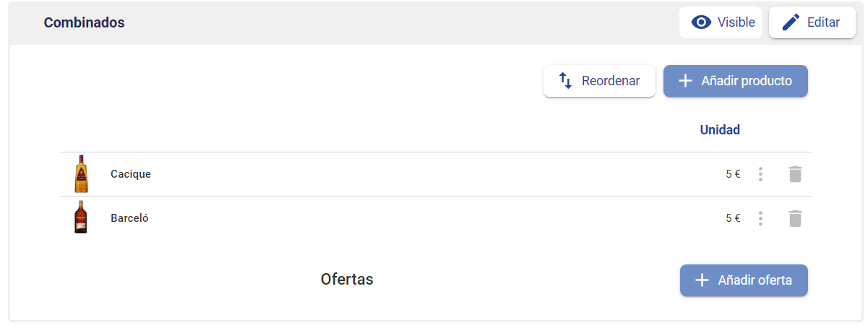The height and width of the screenshot is (328, 868).
Task: Click the Cacique bottle thumbnail
Action: [81, 173]
